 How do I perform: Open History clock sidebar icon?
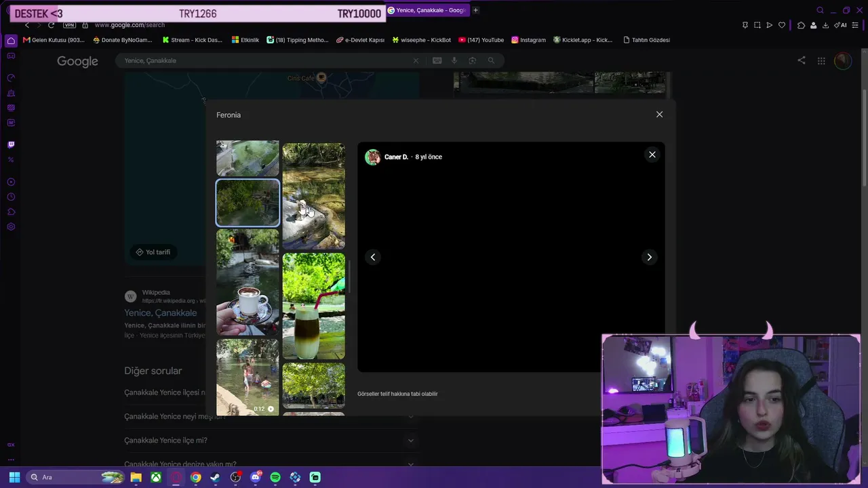[x=11, y=197]
